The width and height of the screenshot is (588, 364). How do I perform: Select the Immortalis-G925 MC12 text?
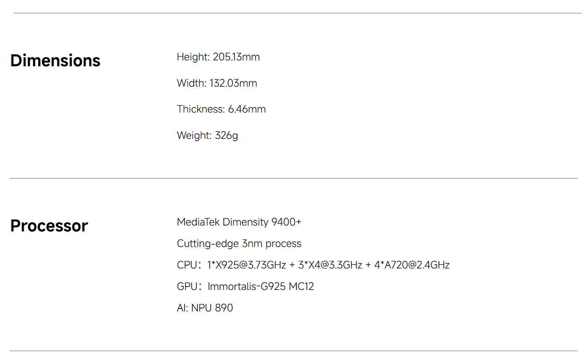260,287
